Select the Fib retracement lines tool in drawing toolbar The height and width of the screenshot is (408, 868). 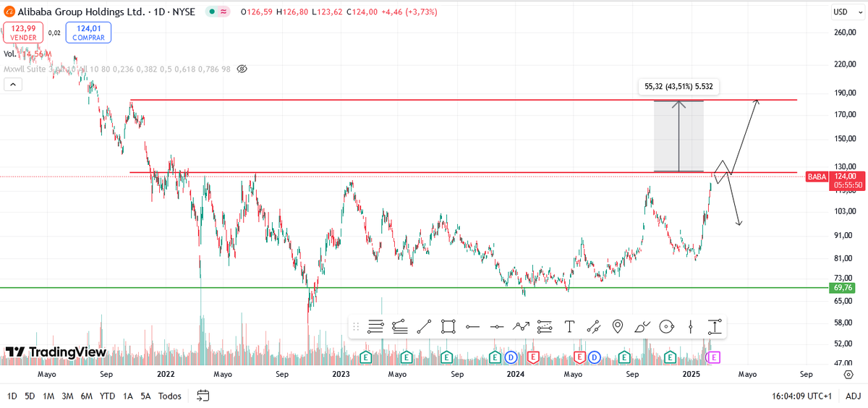point(375,327)
